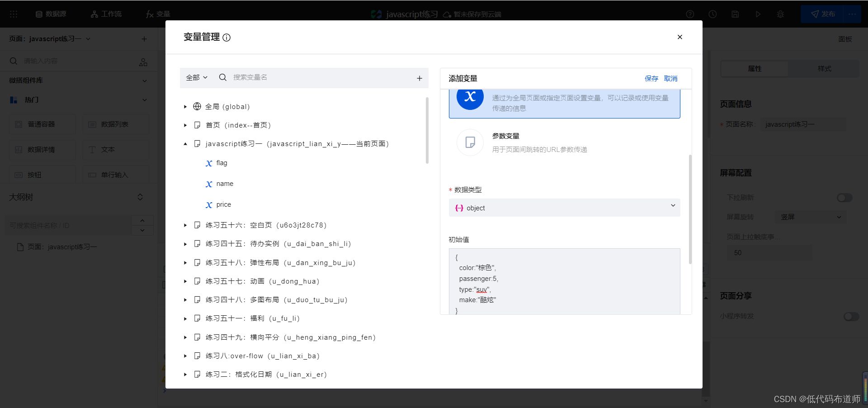Select the 数据列表 component
868x408 pixels.
coord(116,124)
